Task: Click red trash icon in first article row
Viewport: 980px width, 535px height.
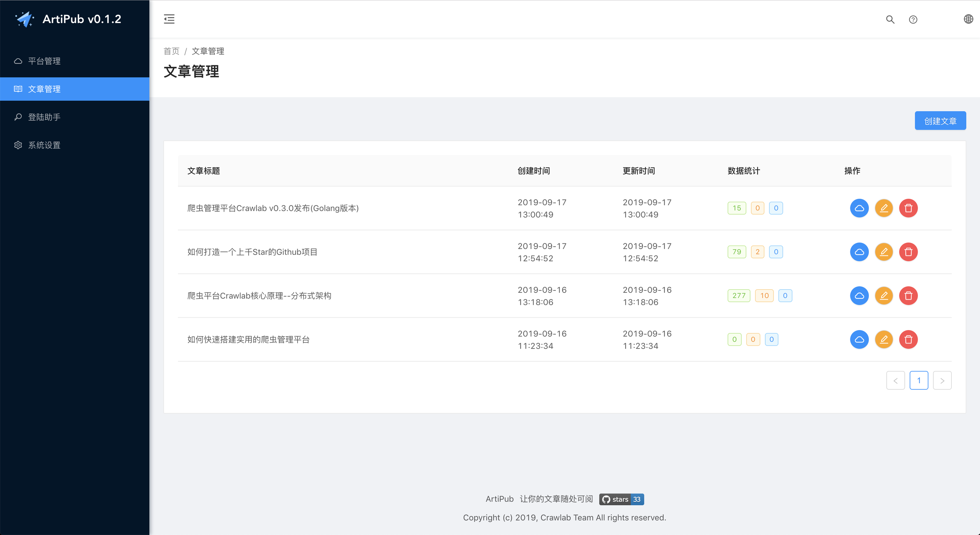Action: tap(908, 208)
